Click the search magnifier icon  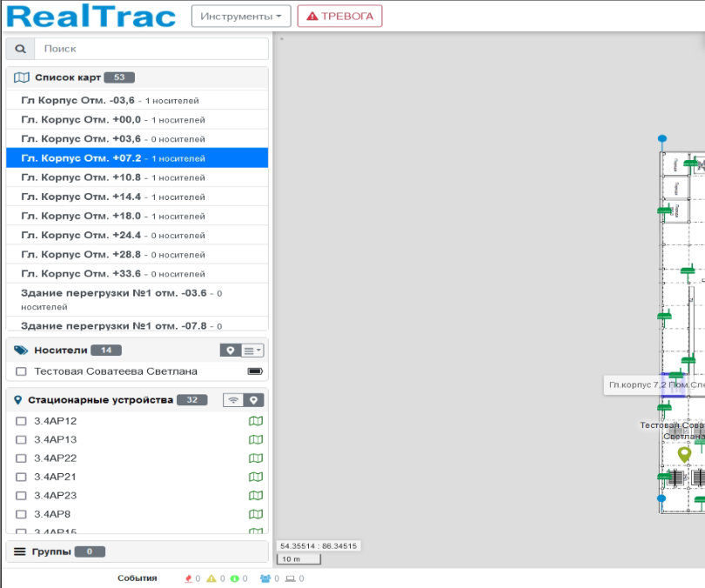click(x=20, y=49)
